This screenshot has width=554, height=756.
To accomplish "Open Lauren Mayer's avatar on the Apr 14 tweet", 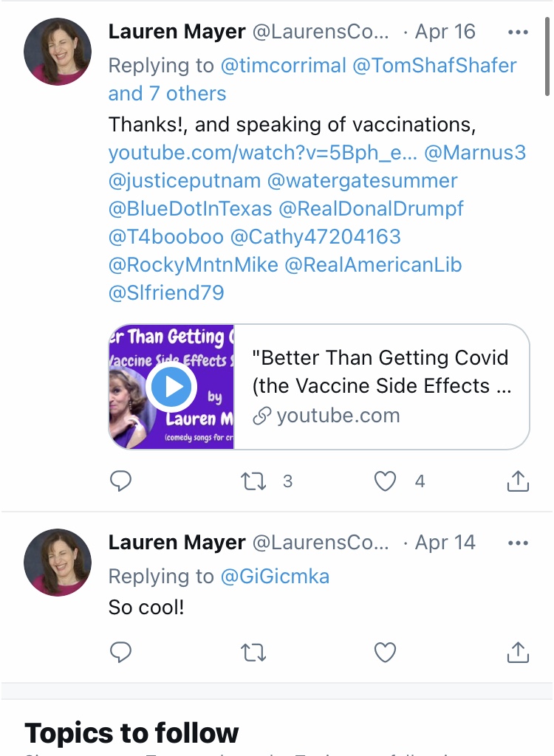I will 58,563.
